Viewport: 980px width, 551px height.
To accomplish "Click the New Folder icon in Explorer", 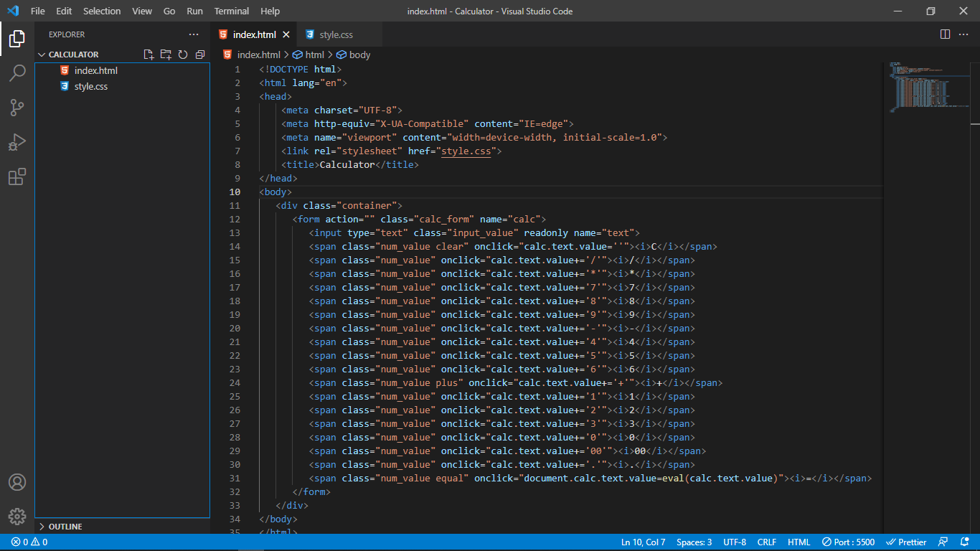I will click(x=166, y=55).
